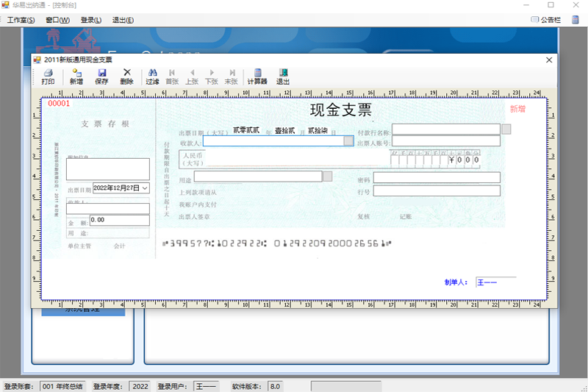Focus the 收款人 input field
The width and height of the screenshot is (588, 392).
[273, 140]
